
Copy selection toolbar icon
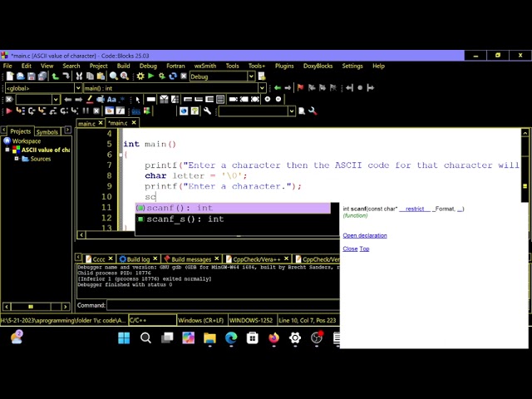90,76
